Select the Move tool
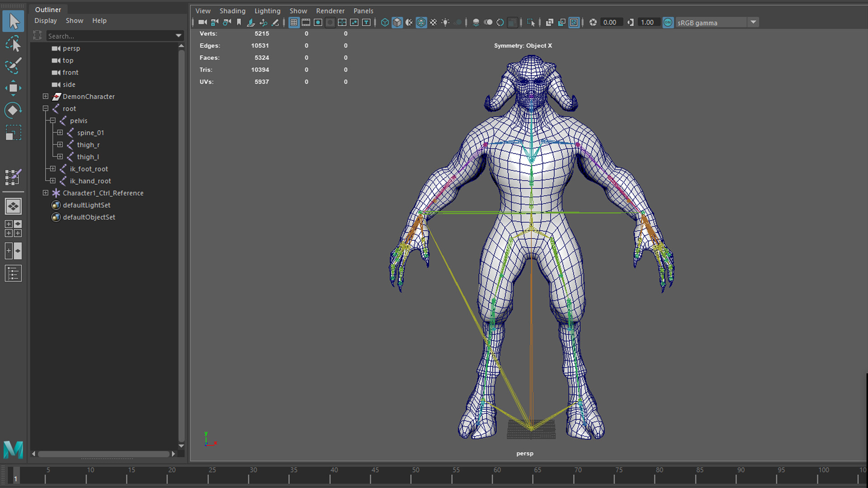Image resolution: width=868 pixels, height=488 pixels. click(14, 88)
